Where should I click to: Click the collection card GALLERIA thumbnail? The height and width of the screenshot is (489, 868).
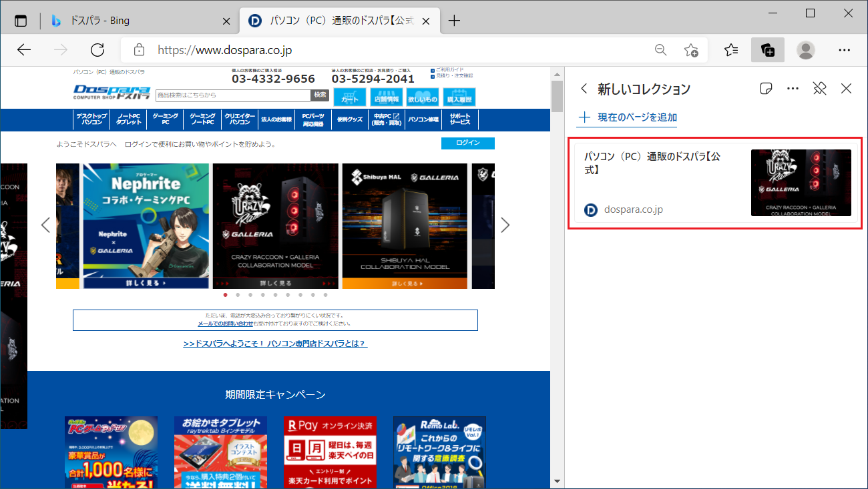(x=801, y=183)
